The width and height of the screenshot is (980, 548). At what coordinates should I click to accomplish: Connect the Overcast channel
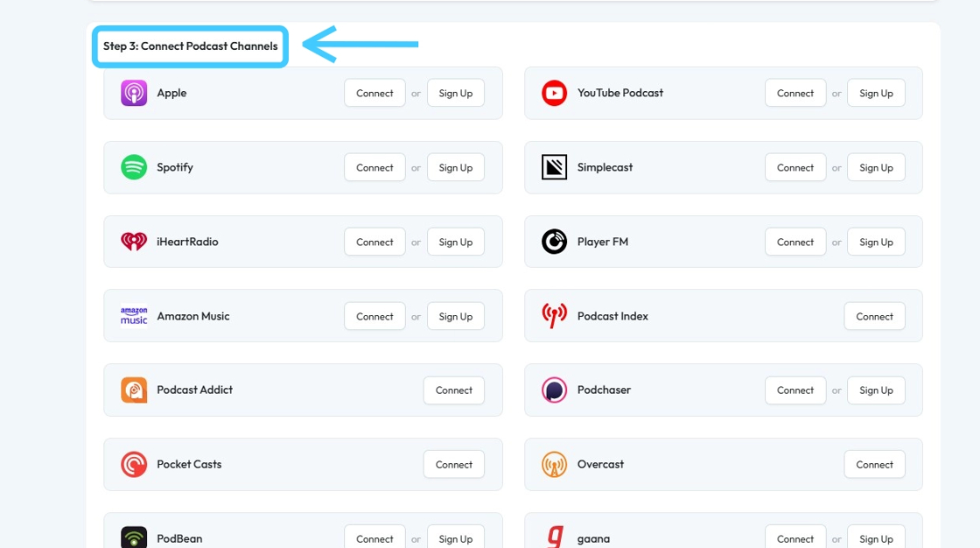click(874, 465)
